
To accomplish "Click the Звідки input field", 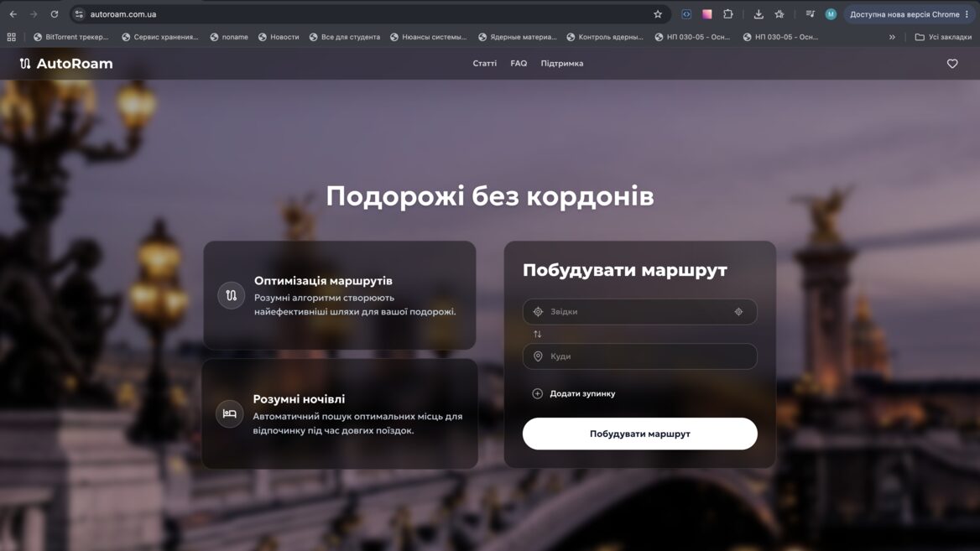I will pyautogui.click(x=639, y=312).
